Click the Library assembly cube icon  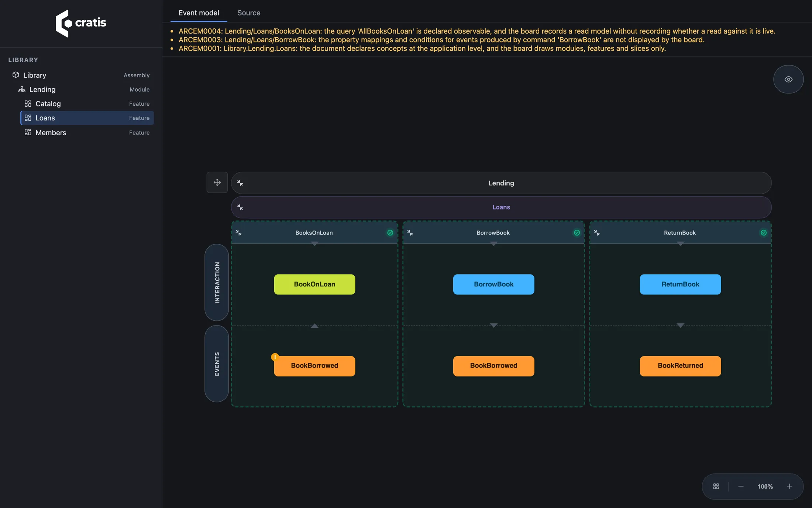(x=16, y=75)
